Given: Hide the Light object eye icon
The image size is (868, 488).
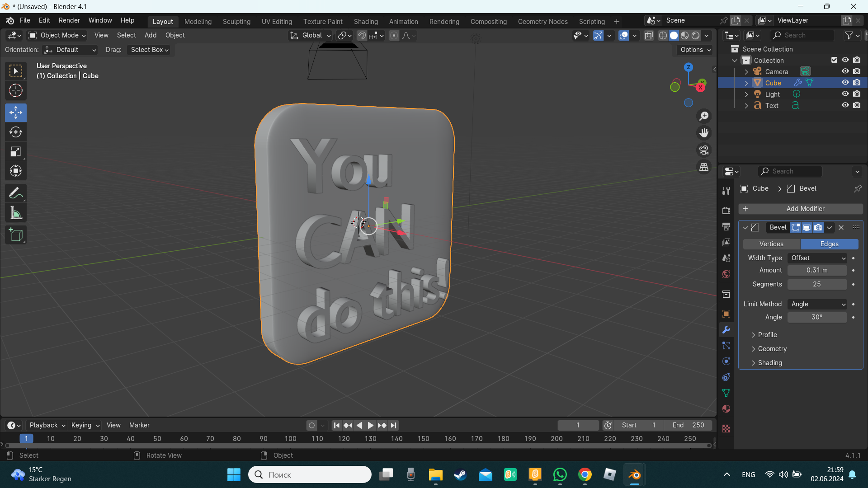Looking at the screenshot, I should 845,94.
